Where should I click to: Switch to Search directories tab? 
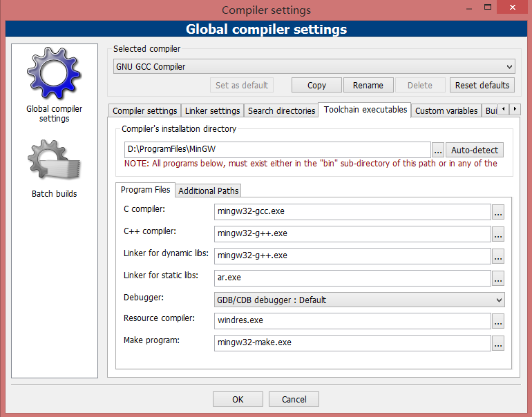pyautogui.click(x=282, y=111)
